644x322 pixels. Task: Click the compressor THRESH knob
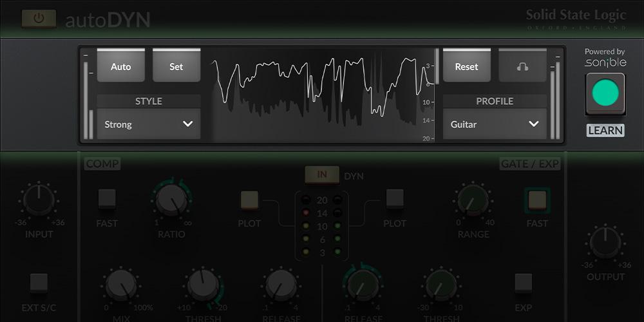[x=204, y=285]
